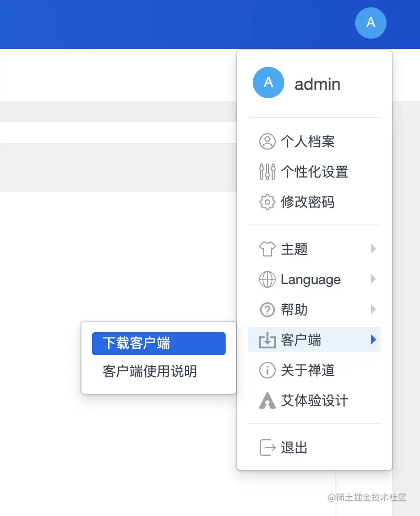The width and height of the screenshot is (420, 516).
Task: Open the Language menu entry
Action: click(314, 279)
